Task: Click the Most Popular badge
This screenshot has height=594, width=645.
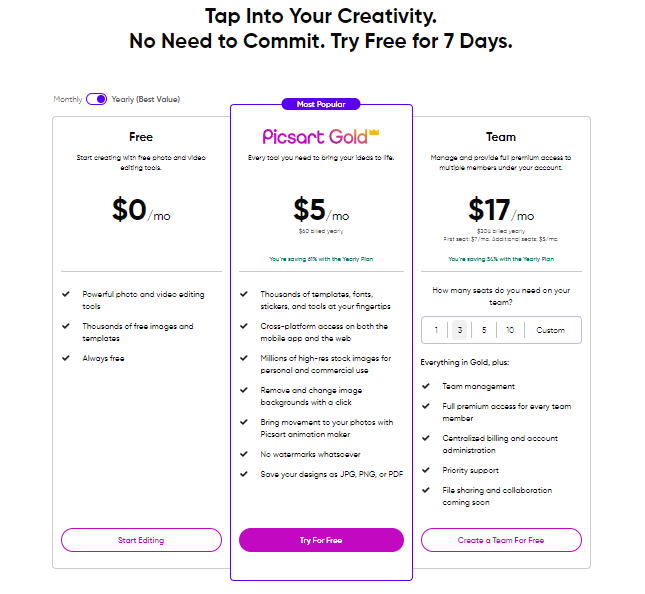Action: tap(321, 104)
